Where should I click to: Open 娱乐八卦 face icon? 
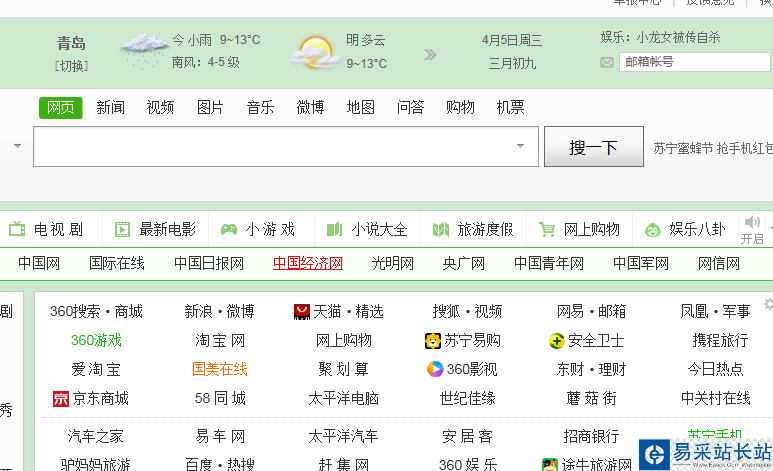coord(653,230)
